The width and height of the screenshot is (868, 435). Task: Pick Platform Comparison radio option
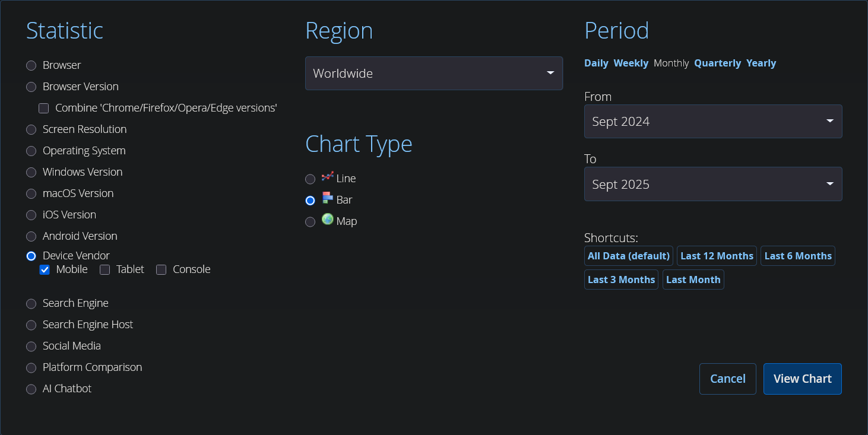click(31, 368)
